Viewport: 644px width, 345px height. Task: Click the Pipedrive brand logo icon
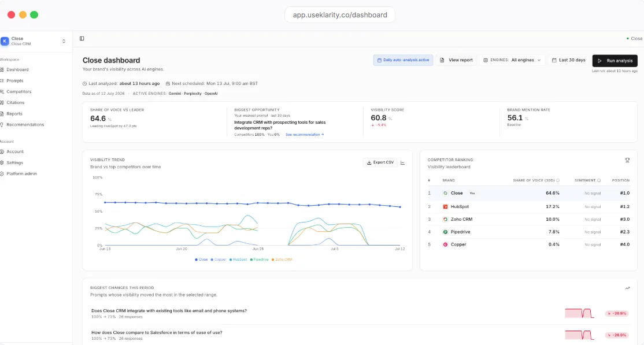coord(445,232)
